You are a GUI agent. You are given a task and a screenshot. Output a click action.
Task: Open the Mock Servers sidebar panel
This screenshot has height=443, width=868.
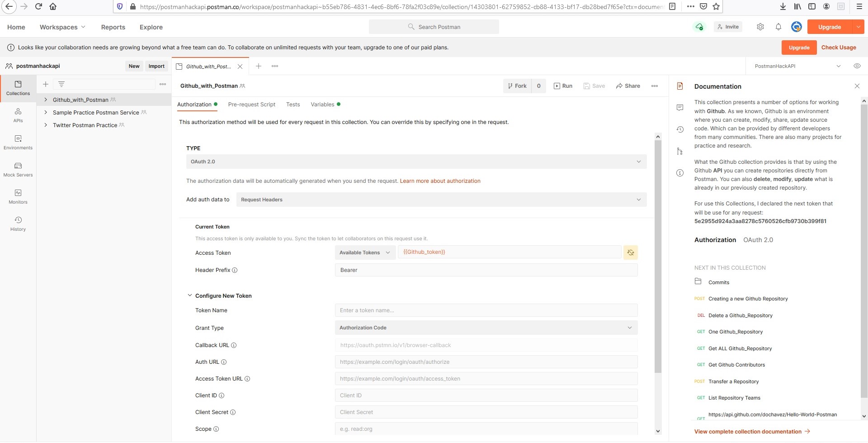18,170
